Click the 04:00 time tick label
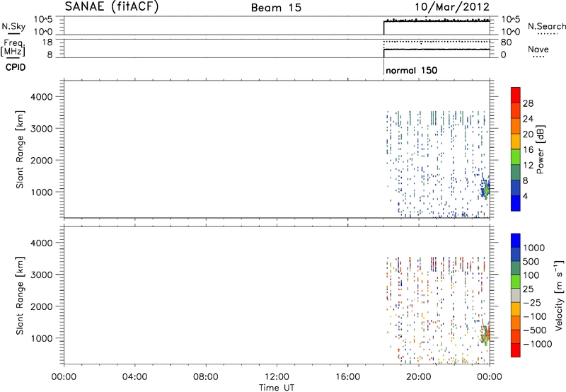This screenshot has width=566, height=392. point(134,377)
